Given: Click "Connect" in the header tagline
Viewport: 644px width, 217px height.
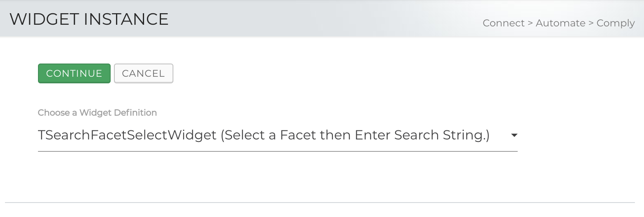Looking at the screenshot, I should (x=504, y=23).
